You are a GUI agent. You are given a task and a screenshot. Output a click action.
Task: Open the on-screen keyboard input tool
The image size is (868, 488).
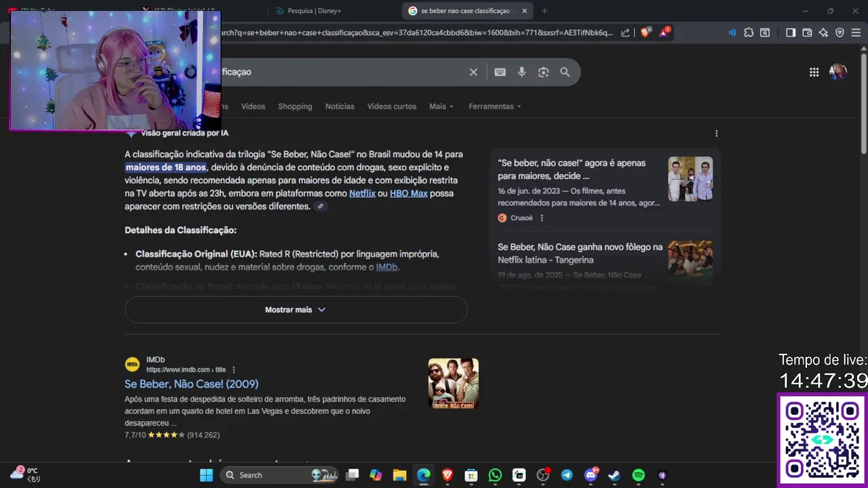pyautogui.click(x=500, y=72)
